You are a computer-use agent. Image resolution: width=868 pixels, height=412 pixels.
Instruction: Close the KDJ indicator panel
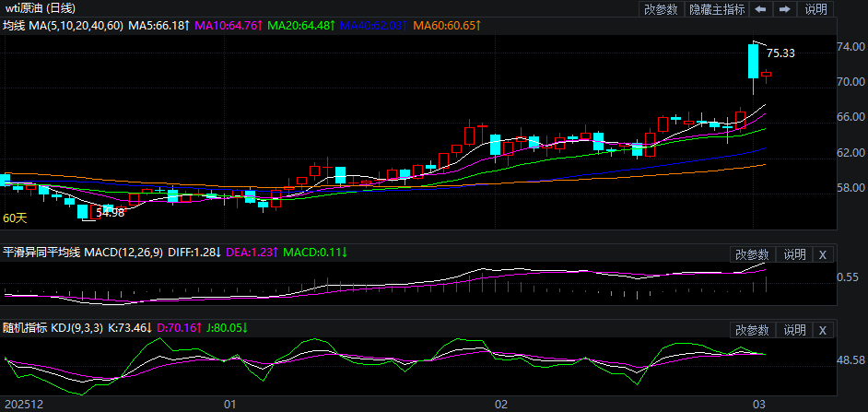pos(823,329)
